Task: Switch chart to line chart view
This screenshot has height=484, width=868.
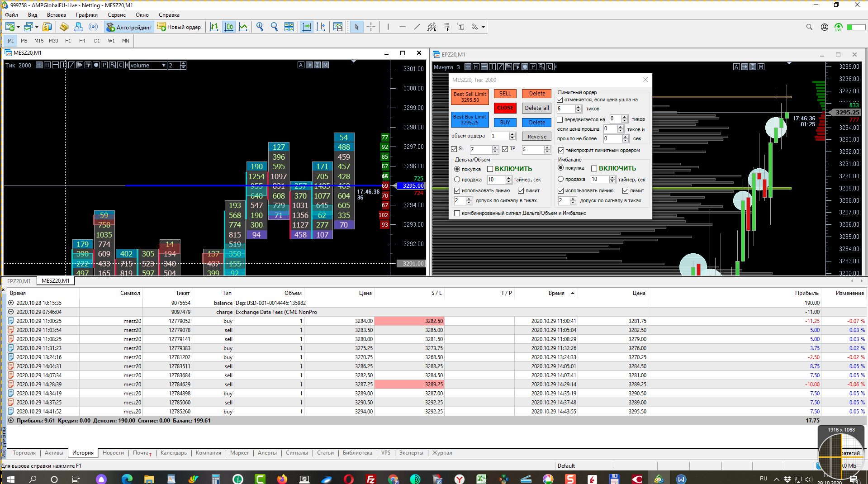Action: 243,27
